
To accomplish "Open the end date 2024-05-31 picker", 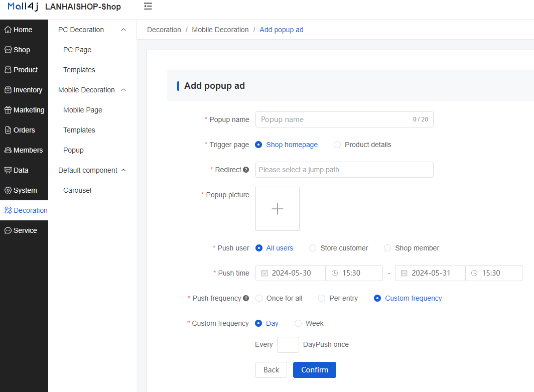I will pos(430,273).
